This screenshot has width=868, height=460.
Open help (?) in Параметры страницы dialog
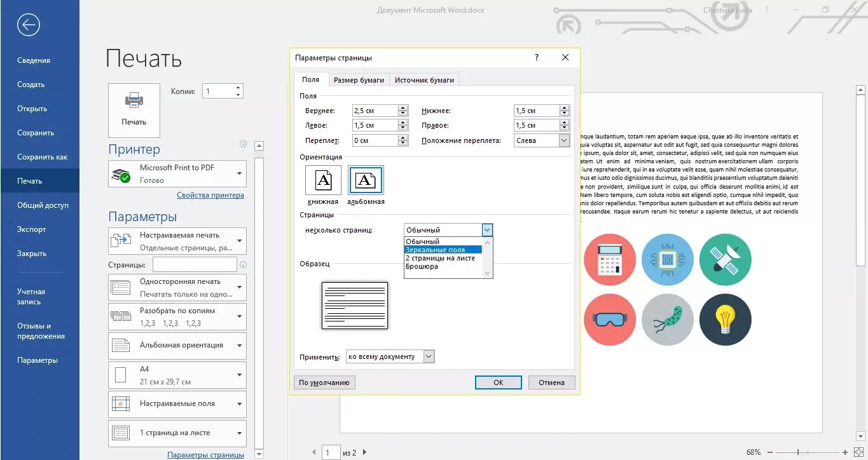point(537,57)
